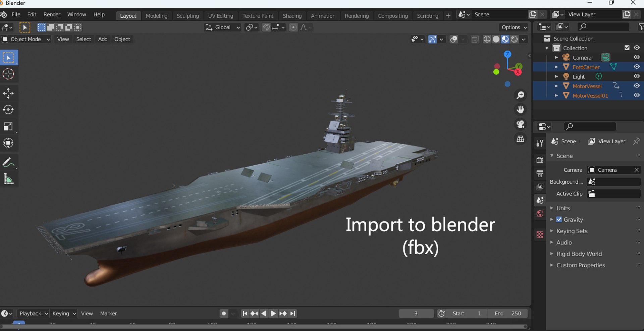This screenshot has width=644, height=331.
Task: Toggle the camera view icon
Action: [521, 124]
